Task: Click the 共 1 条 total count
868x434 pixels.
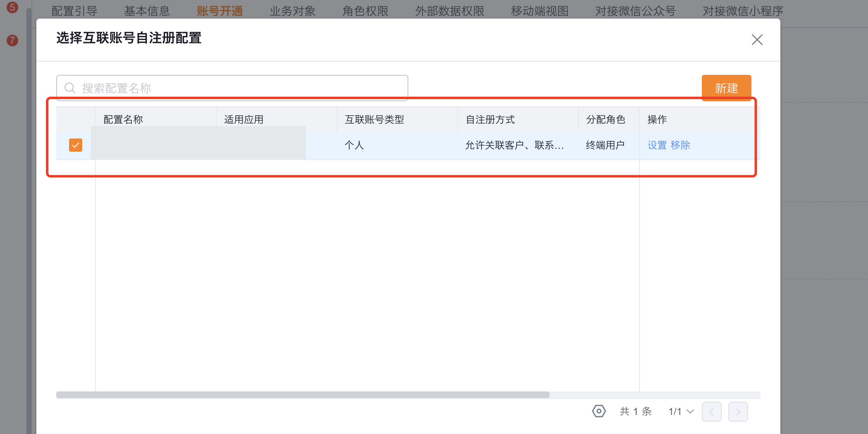Action: 636,411
